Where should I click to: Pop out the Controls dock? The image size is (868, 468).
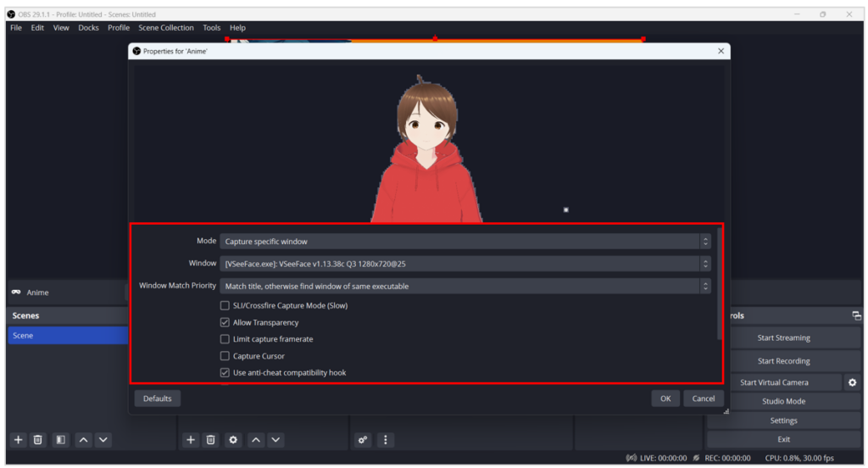(x=856, y=315)
